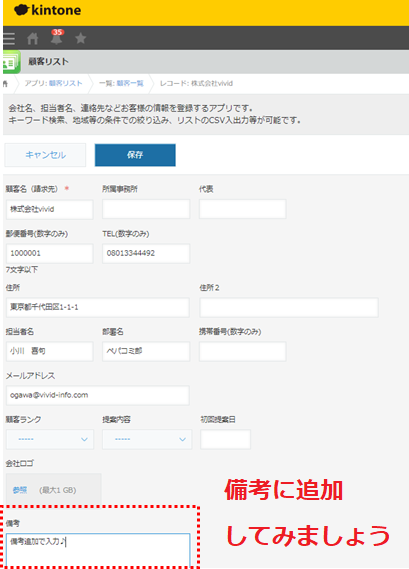Expand the 顧客ランク dropdown

(50, 439)
